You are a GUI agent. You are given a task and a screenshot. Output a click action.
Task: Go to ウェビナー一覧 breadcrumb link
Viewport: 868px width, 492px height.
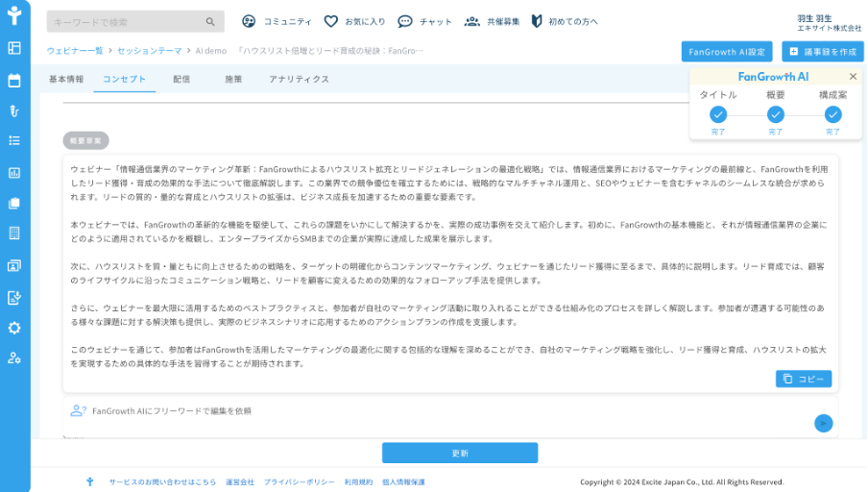75,50
